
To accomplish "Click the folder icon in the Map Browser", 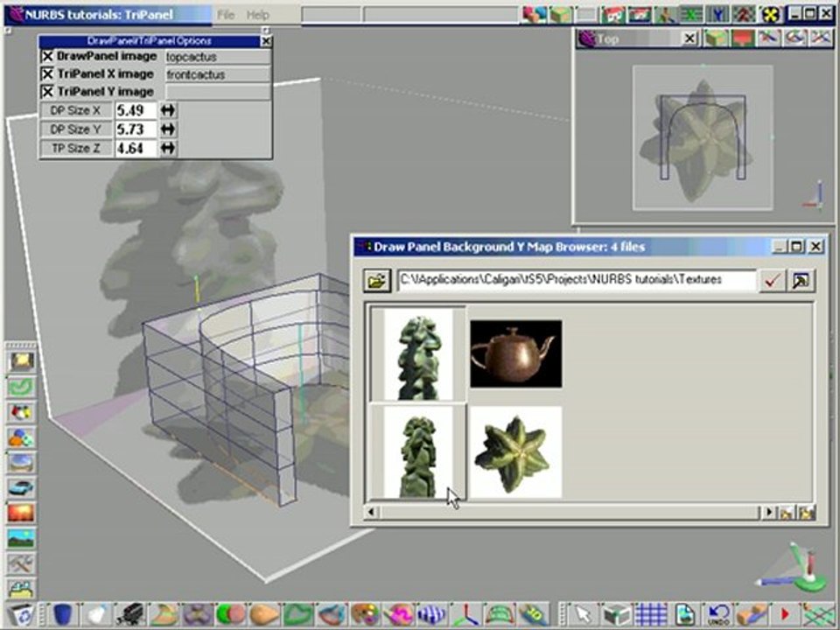I will click(376, 280).
